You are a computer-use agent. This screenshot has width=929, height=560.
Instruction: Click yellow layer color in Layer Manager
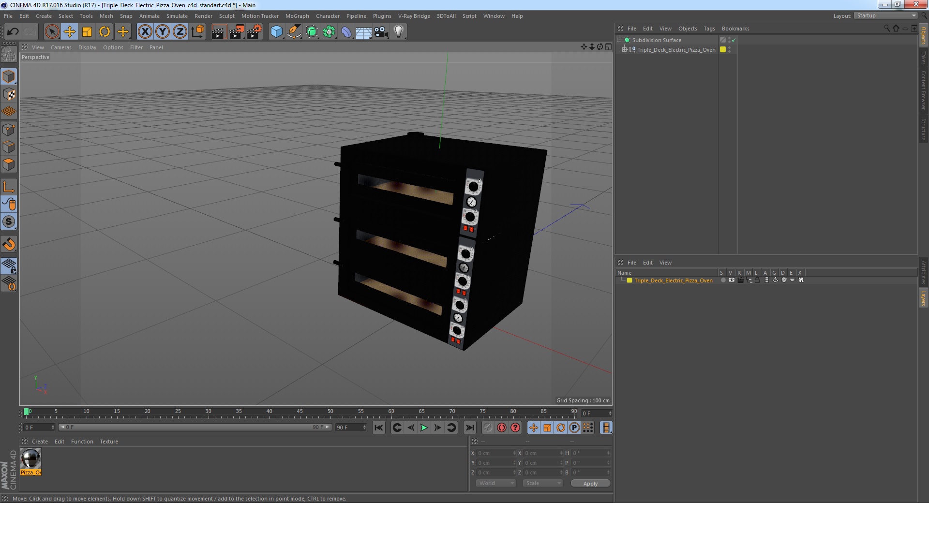[x=629, y=280]
